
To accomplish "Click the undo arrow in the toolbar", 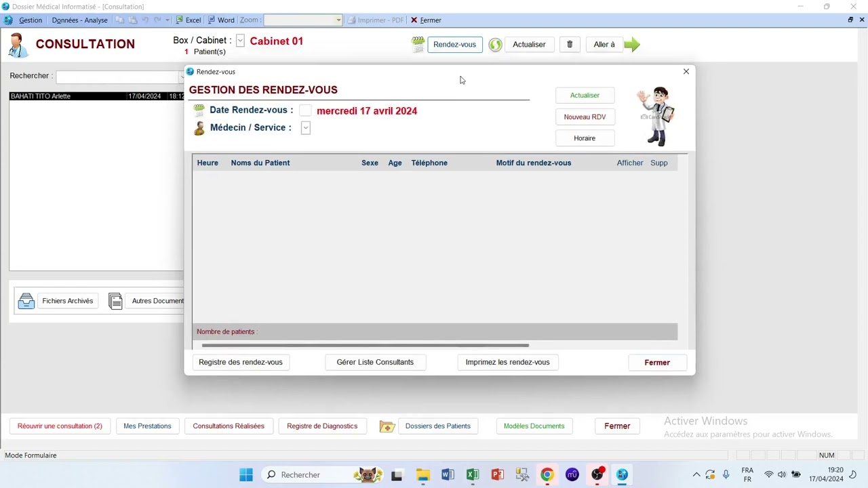I will click(145, 20).
